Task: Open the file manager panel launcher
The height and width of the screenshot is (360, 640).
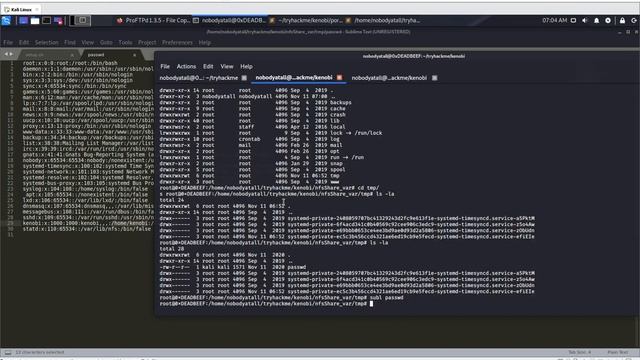Action: (x=35, y=20)
